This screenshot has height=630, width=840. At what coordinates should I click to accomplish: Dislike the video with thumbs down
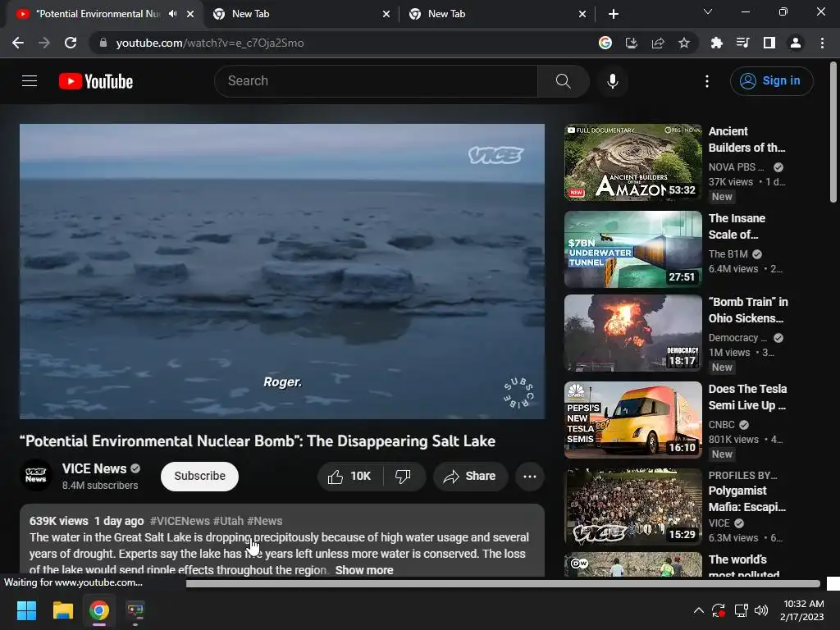404,477
